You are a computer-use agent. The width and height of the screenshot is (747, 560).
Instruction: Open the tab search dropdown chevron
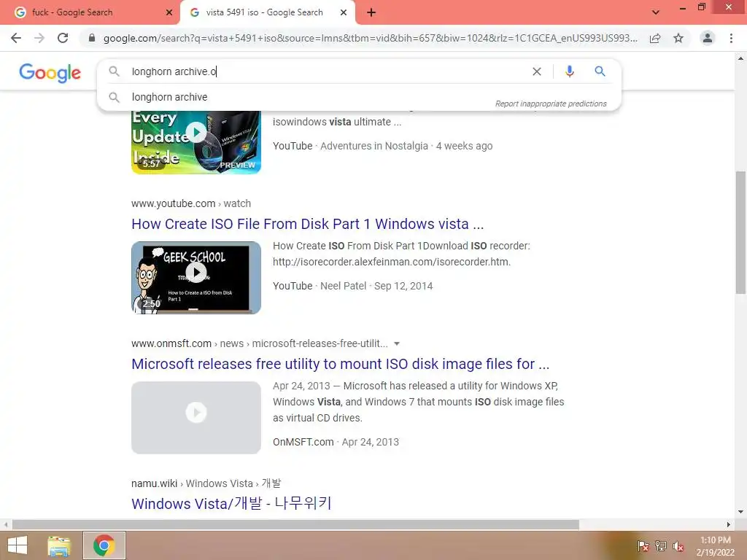click(x=656, y=12)
